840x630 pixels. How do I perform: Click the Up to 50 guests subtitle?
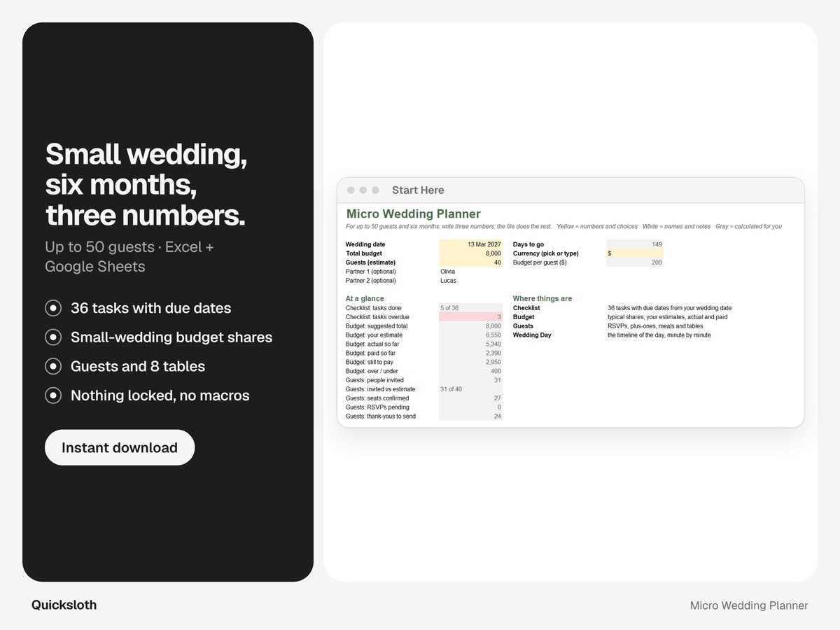(129, 257)
